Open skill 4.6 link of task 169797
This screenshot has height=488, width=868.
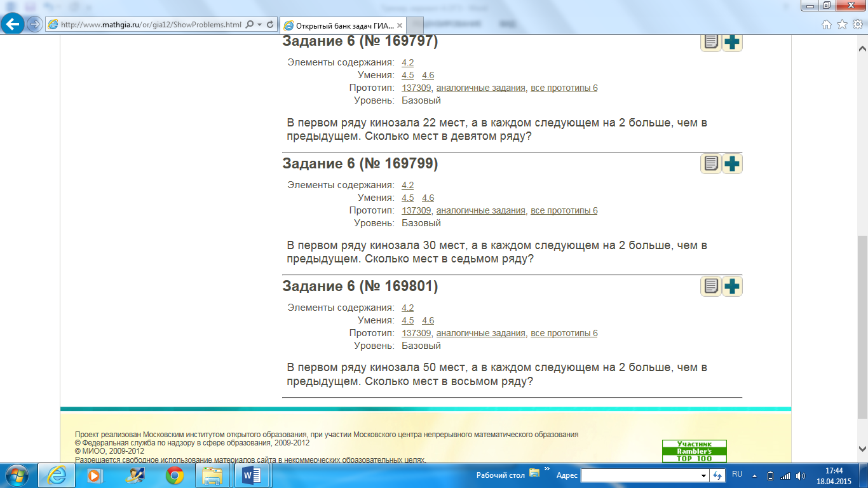(428, 75)
